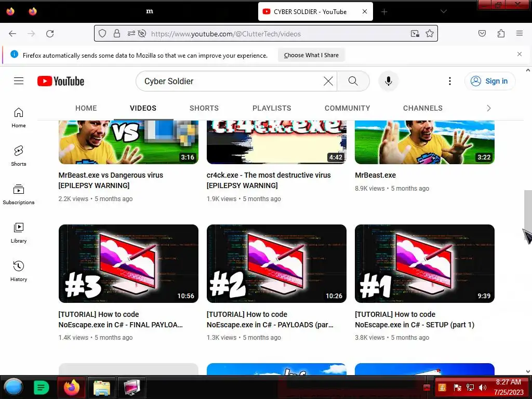Click the Sign in button
The height and width of the screenshot is (399, 532).
489,81
